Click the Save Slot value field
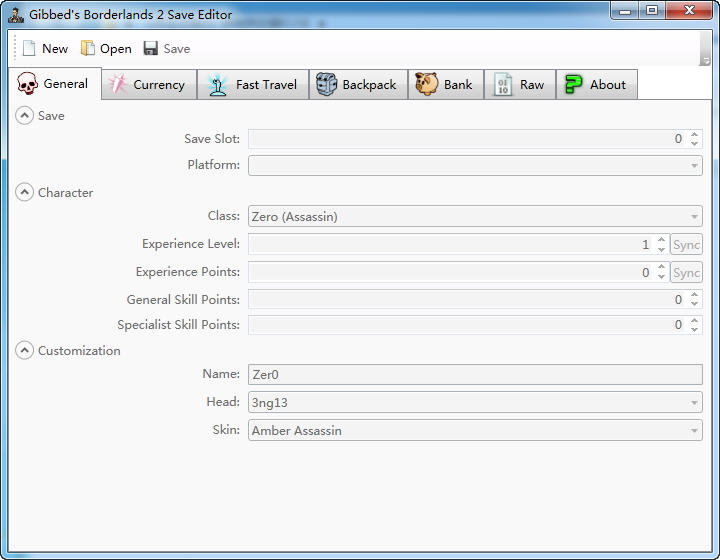This screenshot has height=560, width=720. tap(467, 139)
